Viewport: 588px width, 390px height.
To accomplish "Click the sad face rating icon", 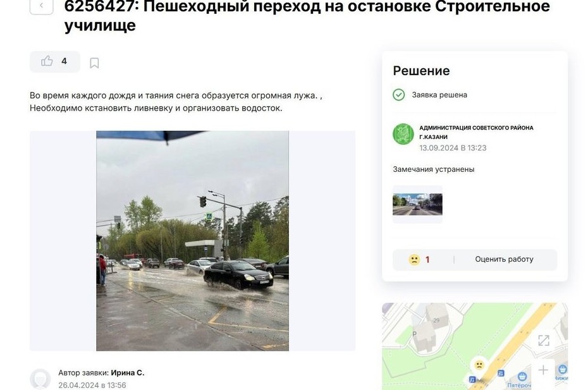I will pos(414,260).
